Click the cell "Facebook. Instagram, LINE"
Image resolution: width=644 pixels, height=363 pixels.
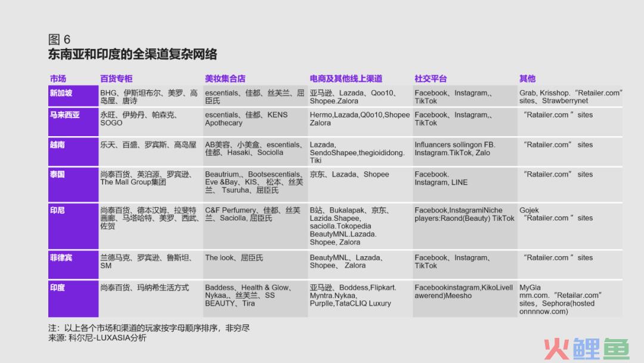coord(465,184)
